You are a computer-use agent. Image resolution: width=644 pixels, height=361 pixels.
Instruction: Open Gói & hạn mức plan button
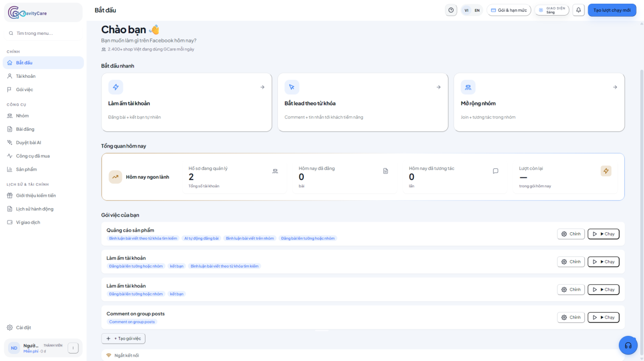pyautogui.click(x=509, y=10)
